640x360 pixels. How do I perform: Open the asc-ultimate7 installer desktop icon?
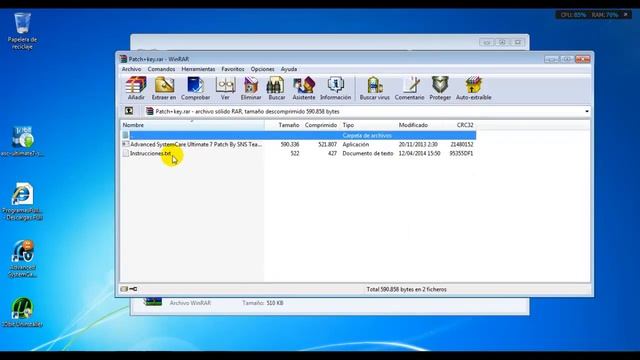22,141
